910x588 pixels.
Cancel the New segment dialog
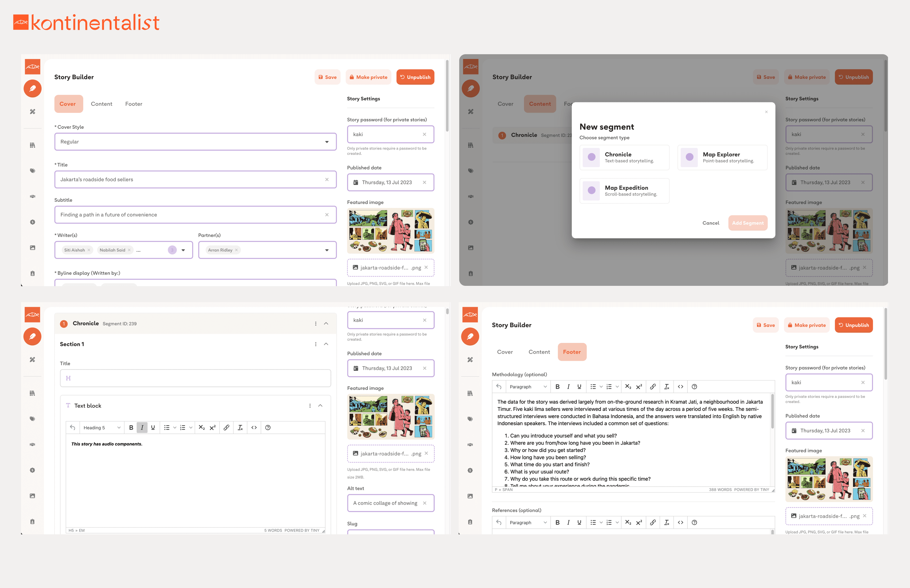(x=711, y=223)
